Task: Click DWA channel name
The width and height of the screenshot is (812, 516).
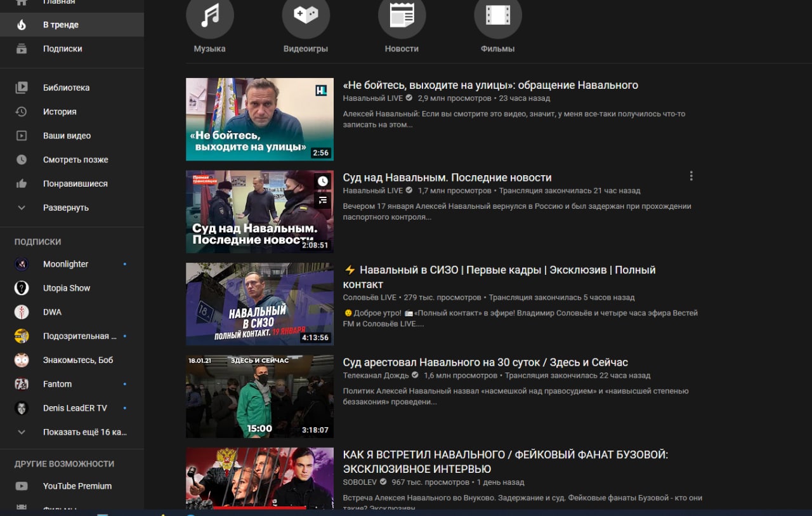Action: tap(52, 312)
